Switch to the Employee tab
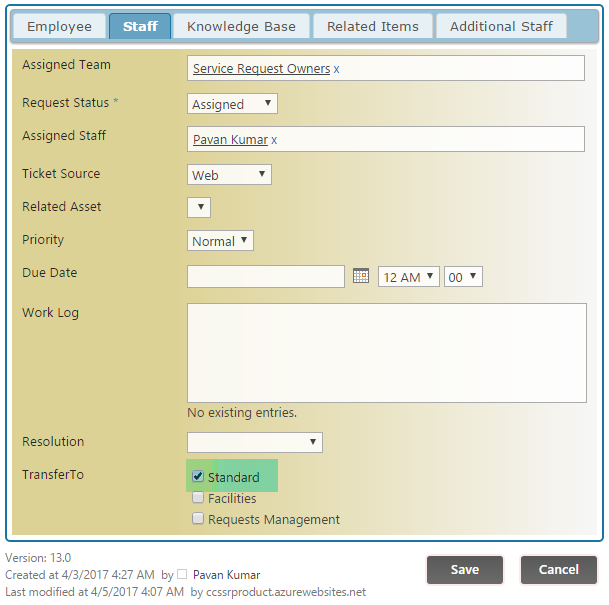This screenshot has height=605, width=609. coord(59,26)
